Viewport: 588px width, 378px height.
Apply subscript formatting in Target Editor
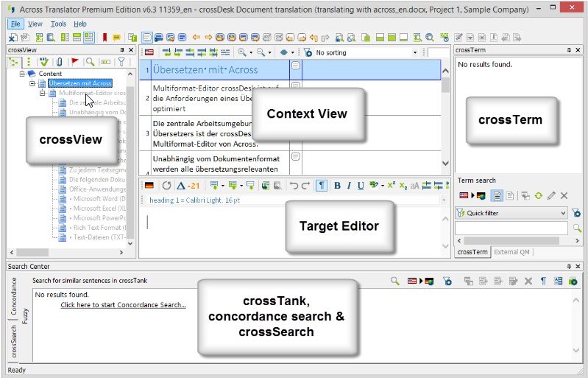tap(403, 186)
